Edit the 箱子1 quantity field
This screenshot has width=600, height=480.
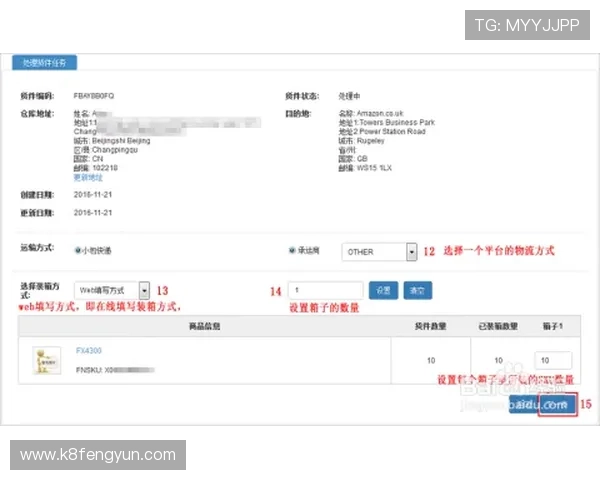coord(553,360)
